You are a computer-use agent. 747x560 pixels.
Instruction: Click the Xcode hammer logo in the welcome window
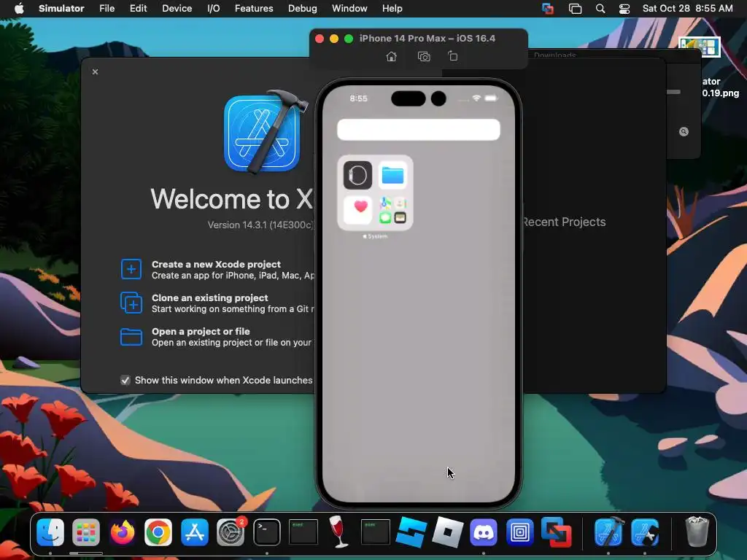265,133
